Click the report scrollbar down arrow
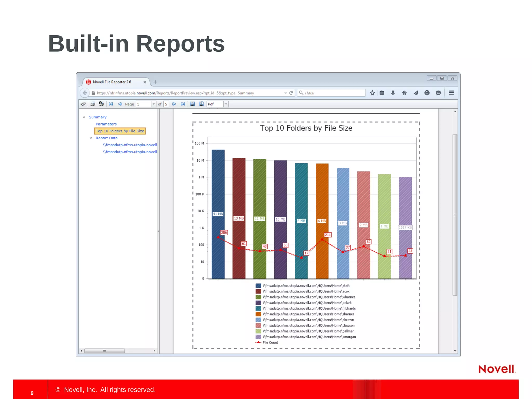Viewport: 532px width, 399px height. pos(455,351)
